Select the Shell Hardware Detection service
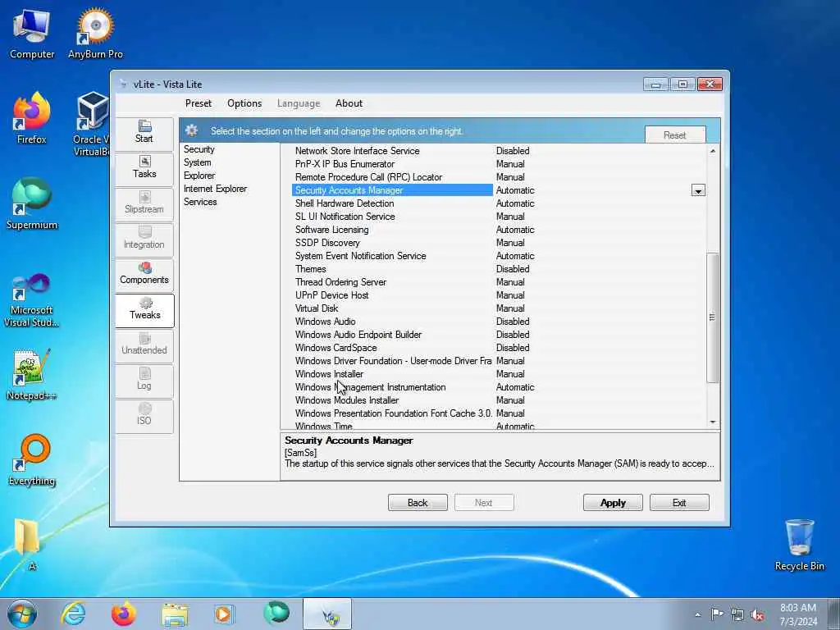The height and width of the screenshot is (630, 840). 500,203
